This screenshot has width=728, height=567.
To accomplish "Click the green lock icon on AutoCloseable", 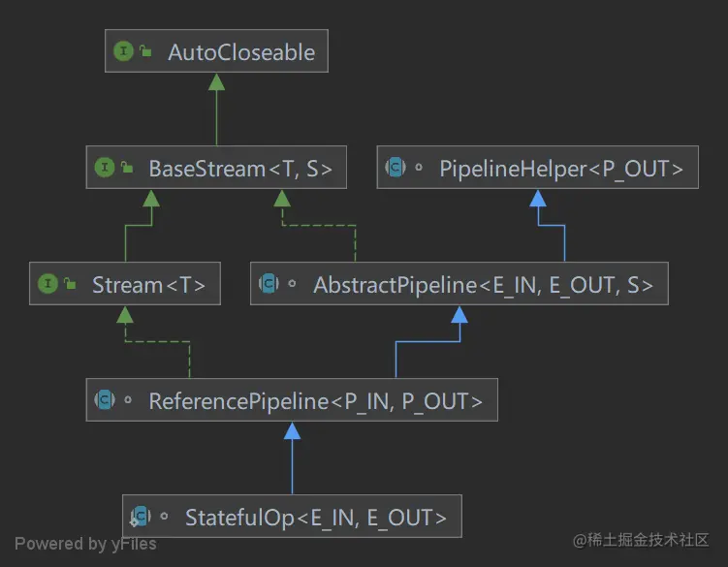I will coord(146,51).
